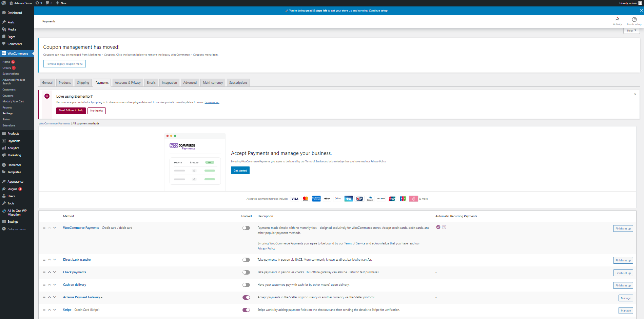Collapse the admin sidebar menu
Viewport: 644px width, 319px height.
[17, 229]
